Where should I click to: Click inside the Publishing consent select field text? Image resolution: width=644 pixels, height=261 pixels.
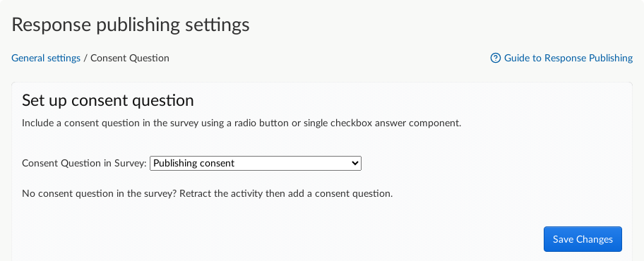click(x=194, y=164)
